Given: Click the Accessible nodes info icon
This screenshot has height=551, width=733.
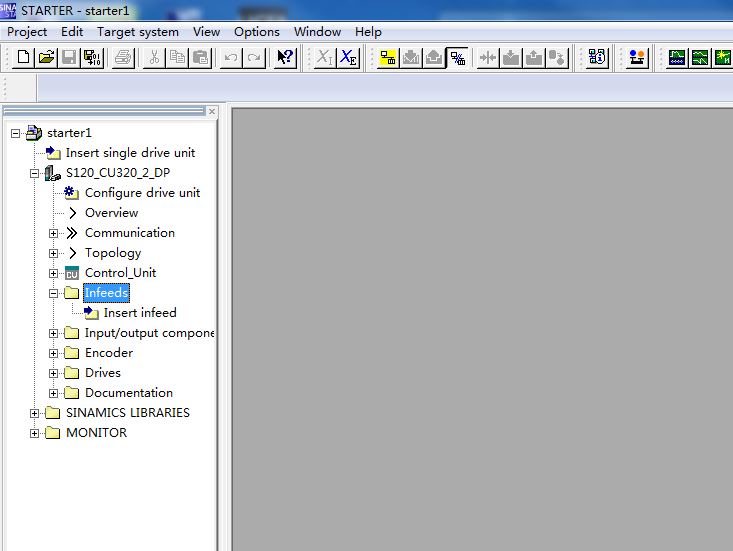Looking at the screenshot, I should tap(597, 57).
